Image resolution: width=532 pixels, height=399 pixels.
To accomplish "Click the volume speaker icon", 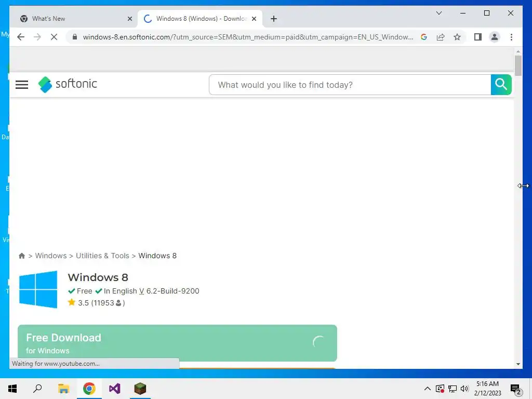I will coord(465,389).
